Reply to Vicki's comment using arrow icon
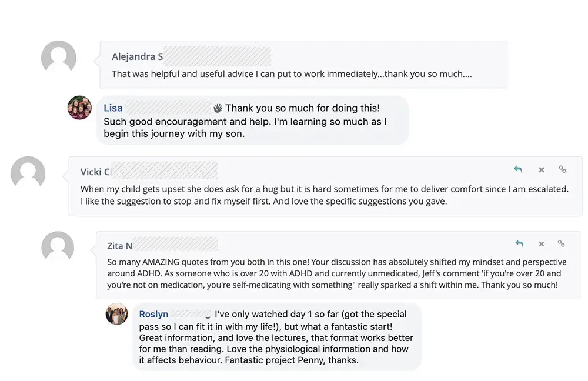The height and width of the screenshot is (381, 588). coord(518,169)
